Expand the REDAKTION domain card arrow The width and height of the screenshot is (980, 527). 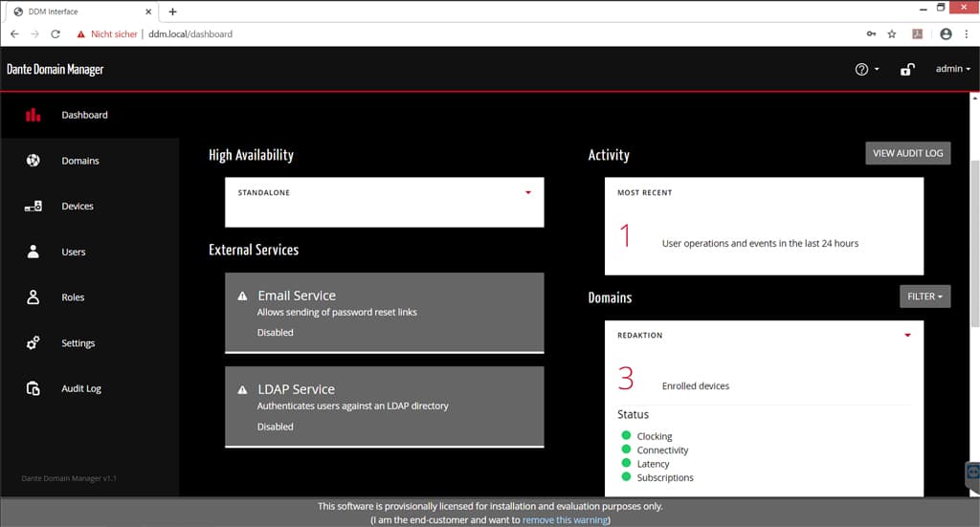[x=907, y=336]
